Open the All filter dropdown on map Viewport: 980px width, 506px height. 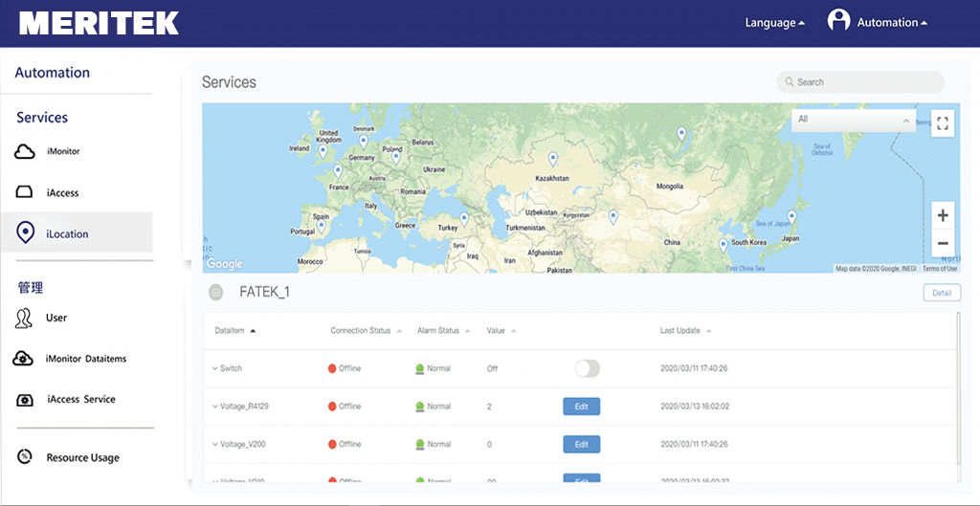pos(853,120)
